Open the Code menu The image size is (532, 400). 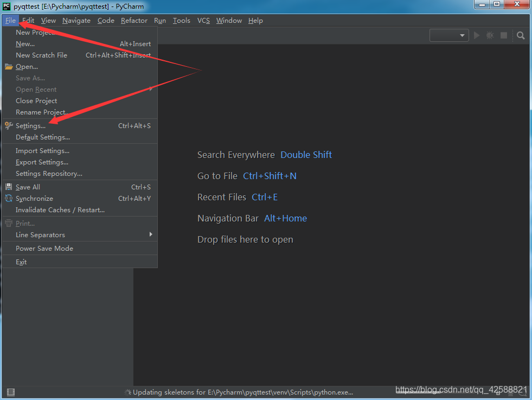click(106, 21)
